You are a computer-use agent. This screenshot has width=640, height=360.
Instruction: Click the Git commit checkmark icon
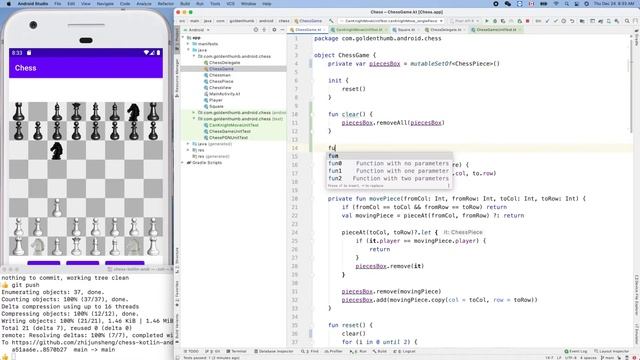(556, 21)
